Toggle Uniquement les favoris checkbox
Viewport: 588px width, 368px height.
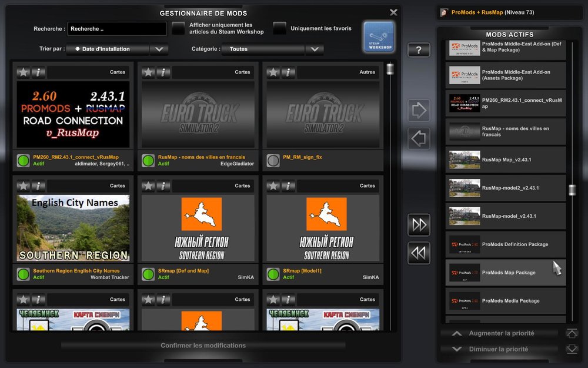pyautogui.click(x=279, y=28)
